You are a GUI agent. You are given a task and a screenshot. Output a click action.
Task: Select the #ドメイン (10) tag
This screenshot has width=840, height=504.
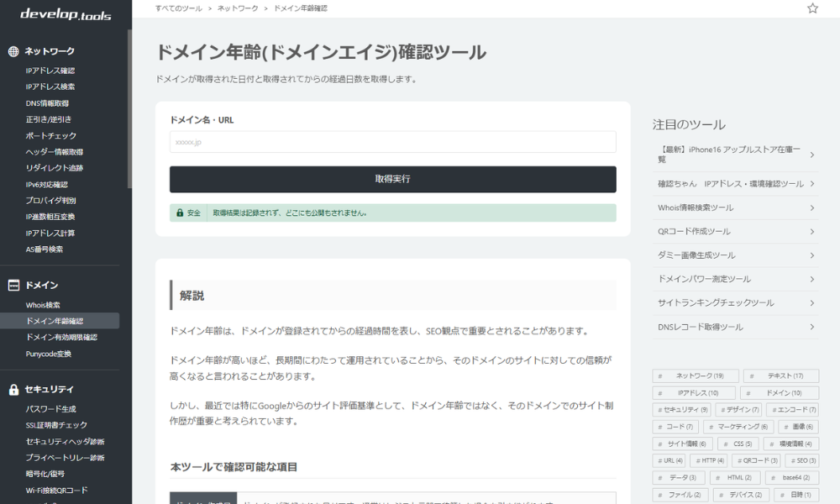(783, 392)
